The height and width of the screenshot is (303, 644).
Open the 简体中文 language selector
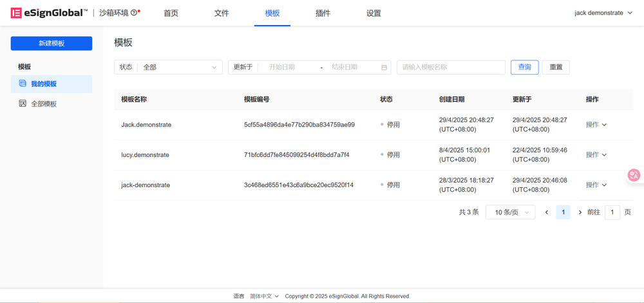[x=264, y=296]
